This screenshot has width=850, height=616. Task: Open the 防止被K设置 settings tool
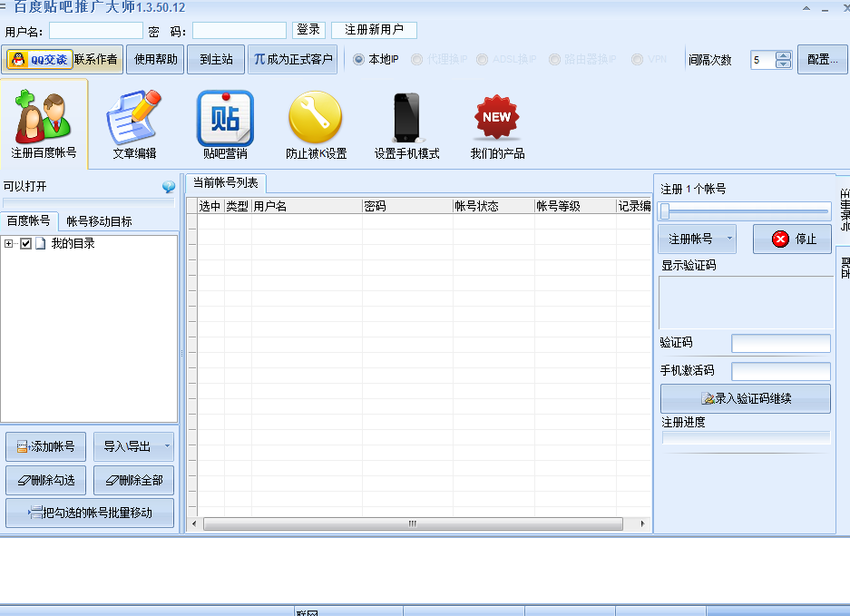[313, 122]
